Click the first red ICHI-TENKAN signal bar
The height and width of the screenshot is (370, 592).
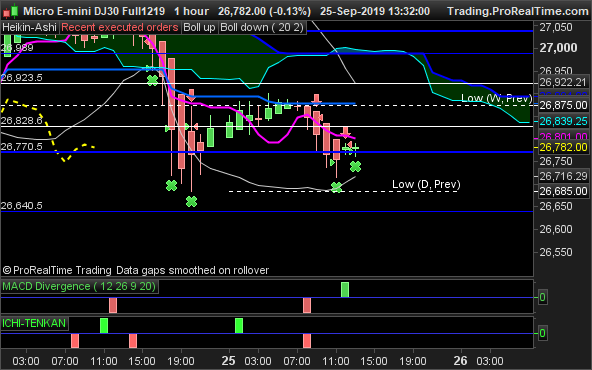[x=75, y=341]
